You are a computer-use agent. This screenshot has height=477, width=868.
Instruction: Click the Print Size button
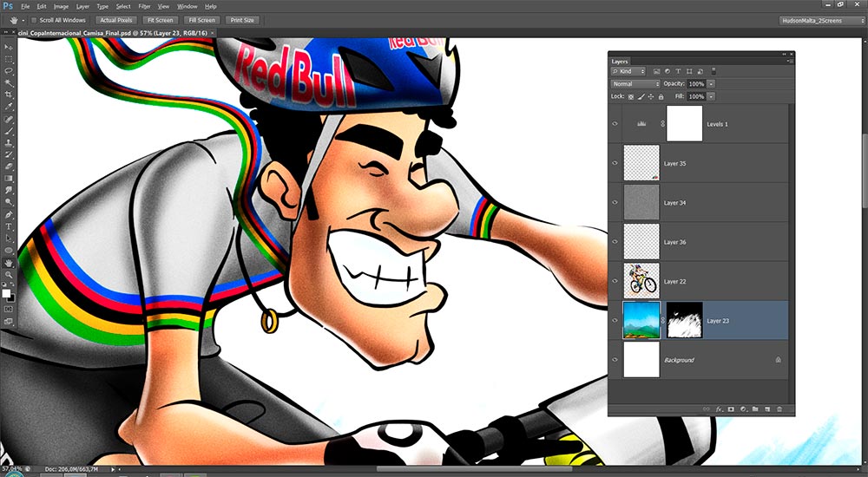(242, 20)
